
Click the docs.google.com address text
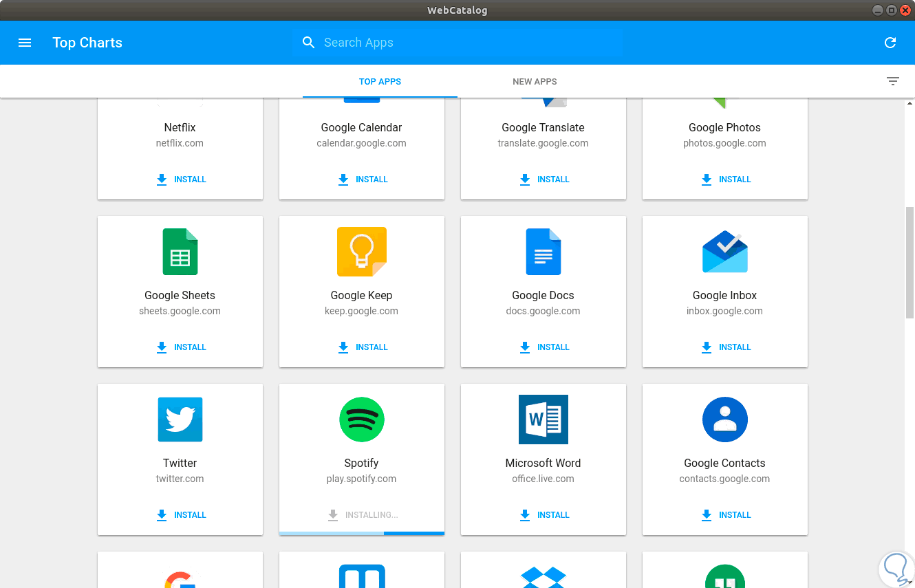(x=543, y=311)
